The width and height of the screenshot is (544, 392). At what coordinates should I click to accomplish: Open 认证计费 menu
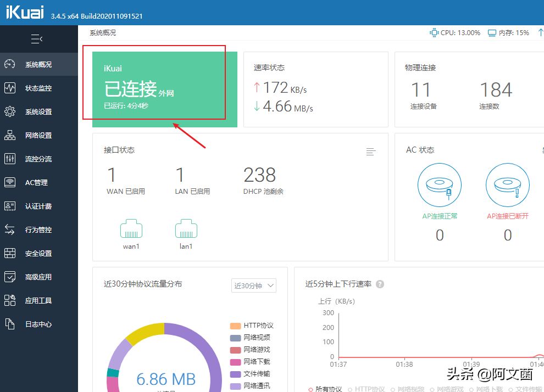[x=39, y=206]
